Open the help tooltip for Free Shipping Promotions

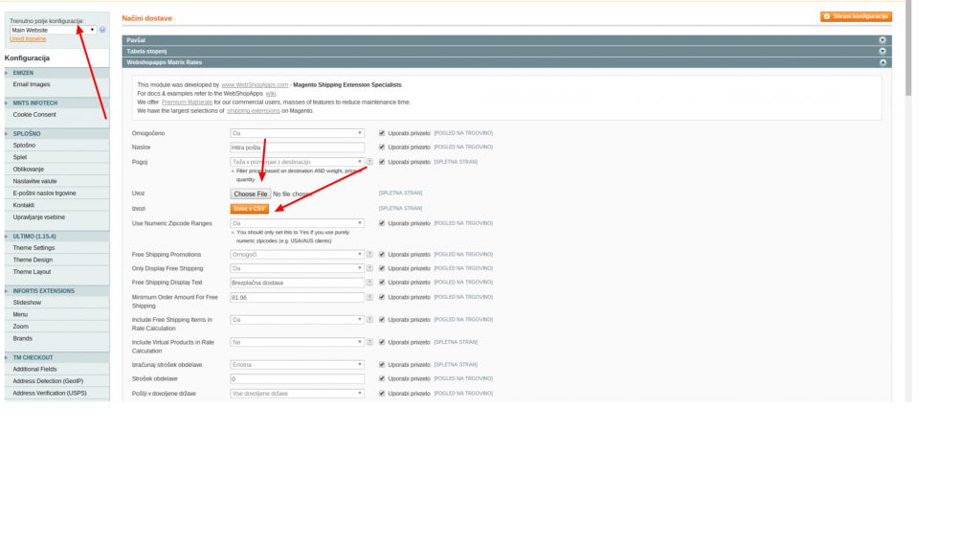[x=369, y=254]
